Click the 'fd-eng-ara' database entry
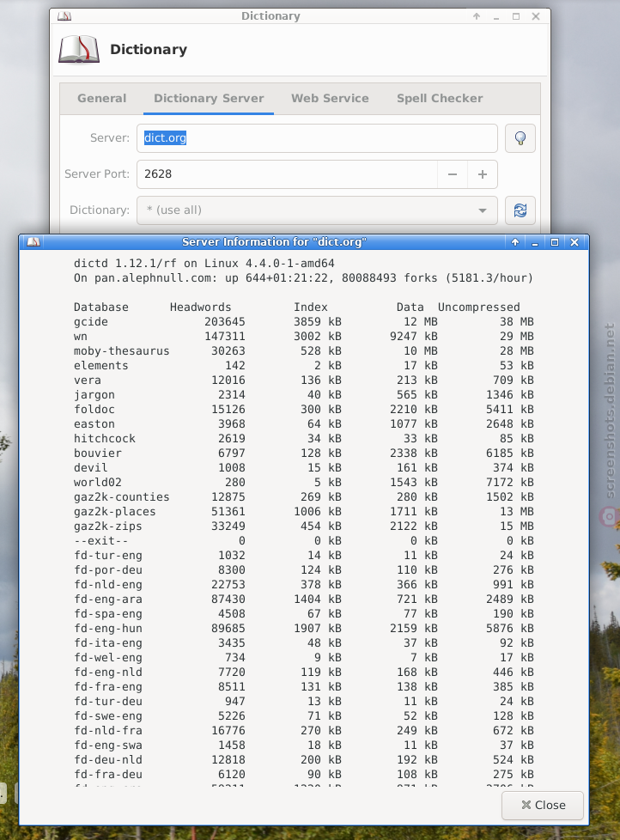 (107, 599)
